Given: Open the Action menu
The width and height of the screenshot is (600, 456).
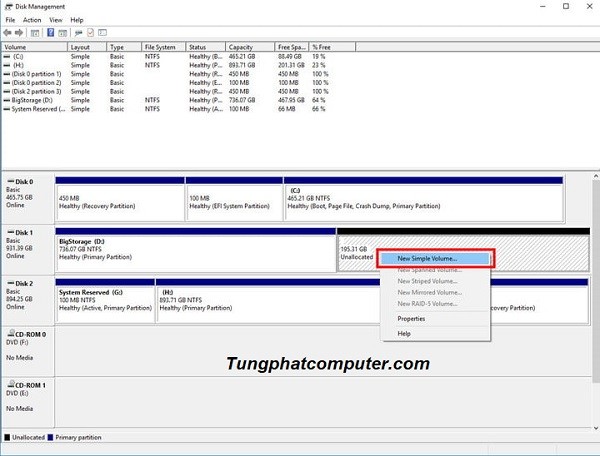Looking at the screenshot, I should tap(32, 20).
